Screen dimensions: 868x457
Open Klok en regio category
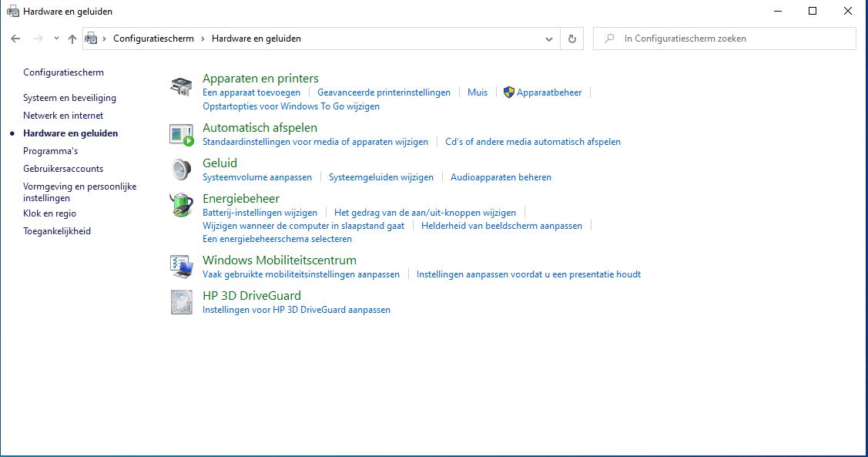point(50,213)
